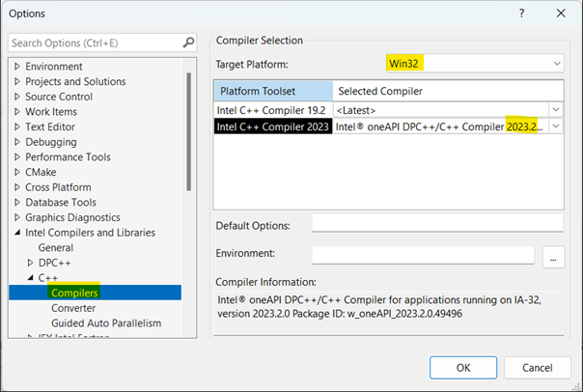Expand the Environment tree node
Viewport: 583px width, 392px height.
coord(17,67)
